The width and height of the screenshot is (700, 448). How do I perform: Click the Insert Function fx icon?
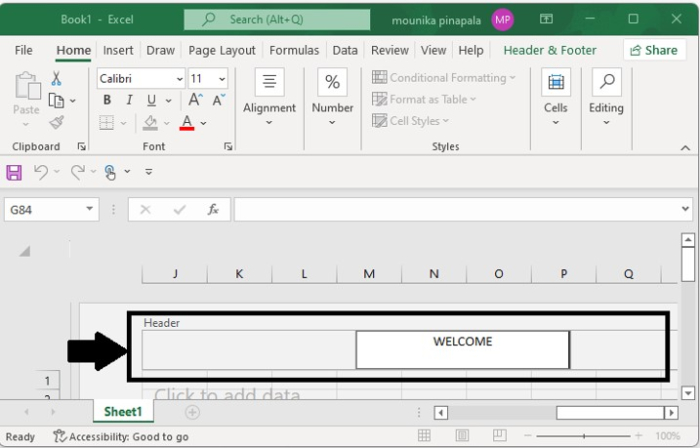coord(212,210)
